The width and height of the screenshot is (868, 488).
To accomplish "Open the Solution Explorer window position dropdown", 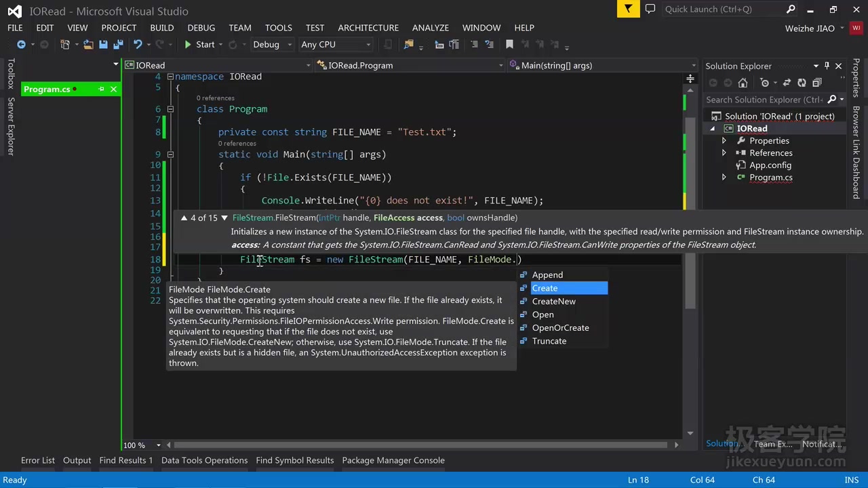I will (x=815, y=66).
